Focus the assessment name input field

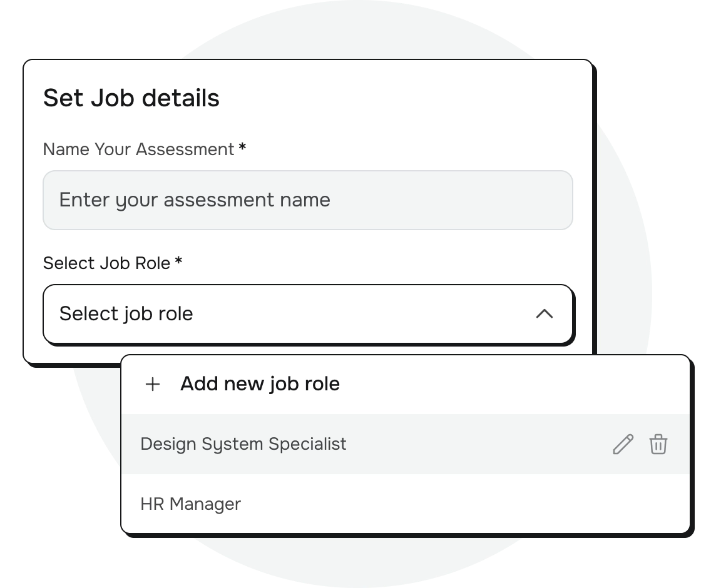[307, 200]
